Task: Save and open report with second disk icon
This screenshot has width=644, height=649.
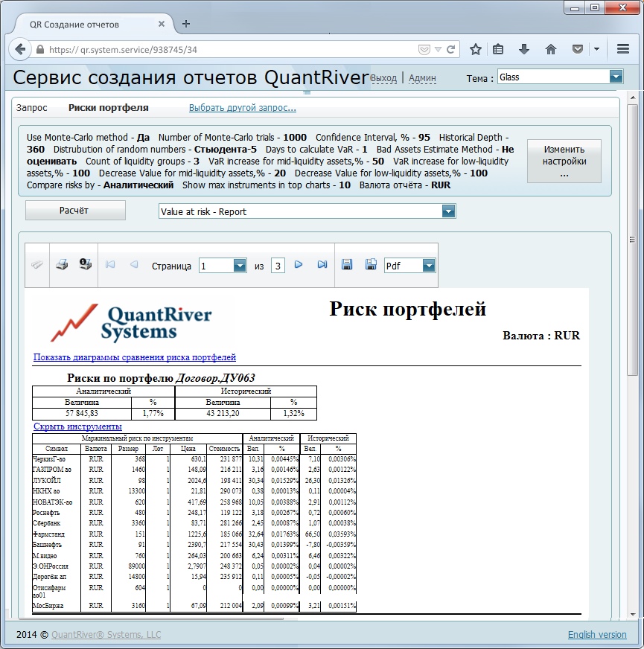Action: (371, 264)
